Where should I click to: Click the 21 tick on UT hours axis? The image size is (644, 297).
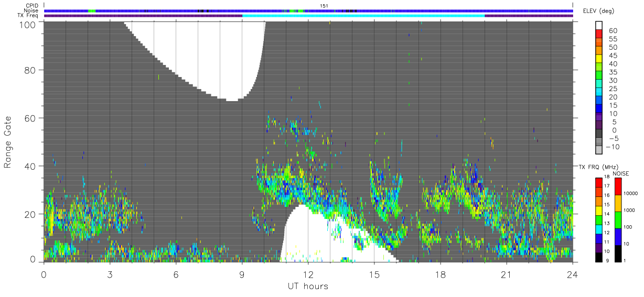point(506,275)
